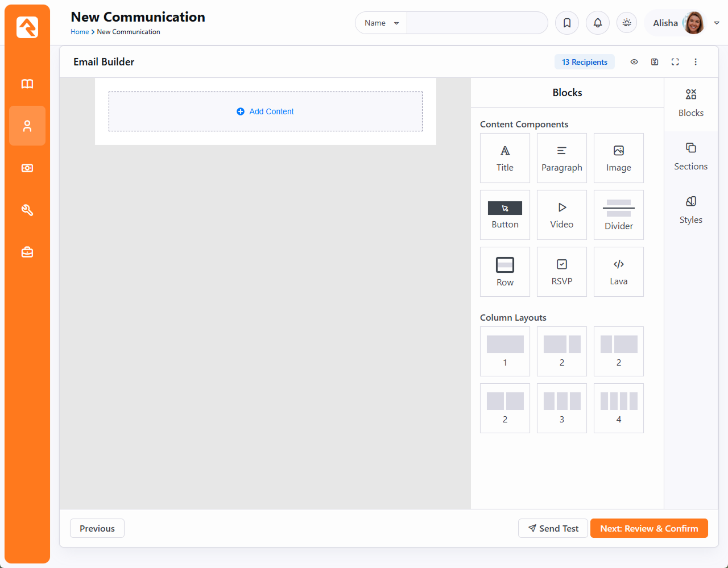Select the Video content component

(561, 215)
